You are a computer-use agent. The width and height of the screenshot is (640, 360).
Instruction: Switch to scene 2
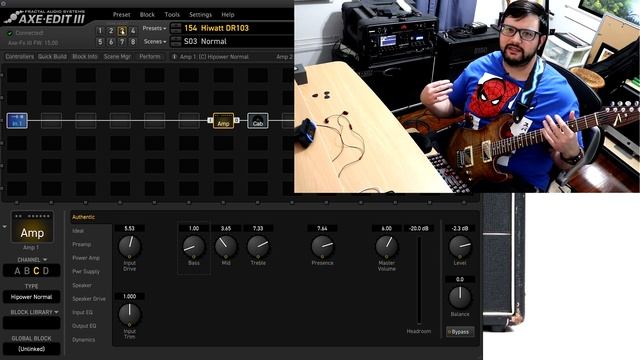[111, 31]
